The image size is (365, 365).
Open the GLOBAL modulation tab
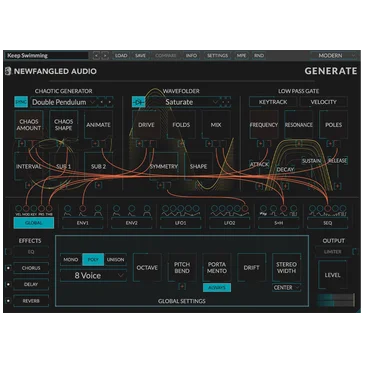tap(34, 223)
